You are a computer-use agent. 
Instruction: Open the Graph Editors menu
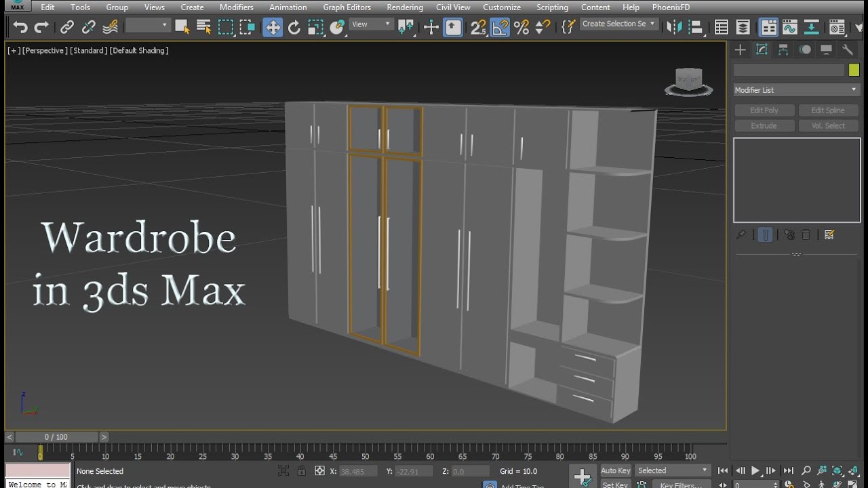[x=347, y=7]
